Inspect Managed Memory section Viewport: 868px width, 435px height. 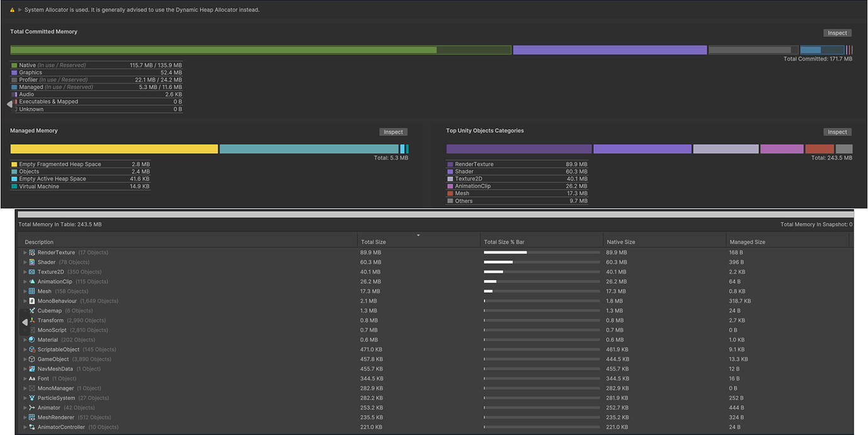point(393,132)
